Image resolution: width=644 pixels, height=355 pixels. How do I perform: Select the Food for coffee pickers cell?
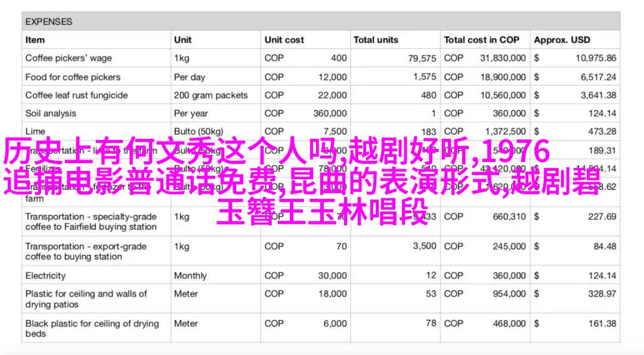click(x=73, y=77)
